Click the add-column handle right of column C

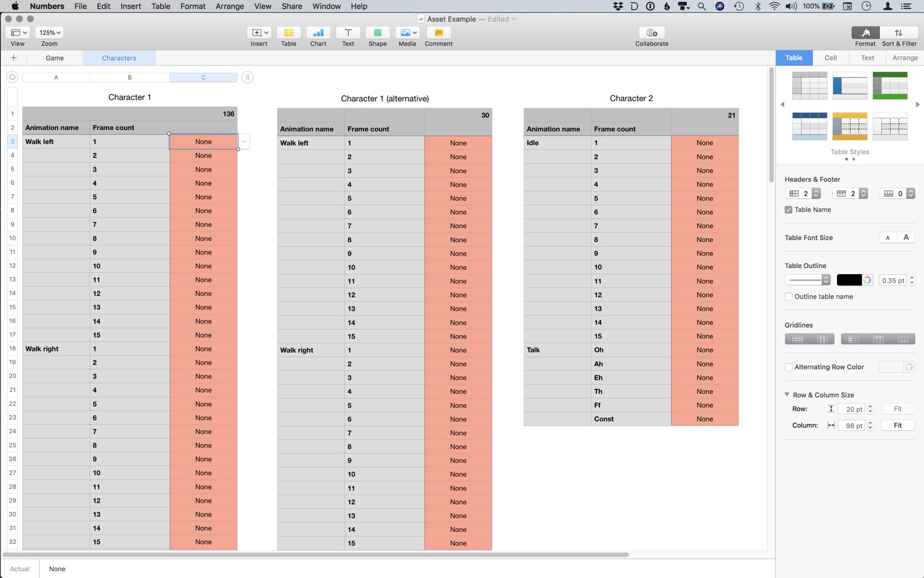[x=247, y=77]
